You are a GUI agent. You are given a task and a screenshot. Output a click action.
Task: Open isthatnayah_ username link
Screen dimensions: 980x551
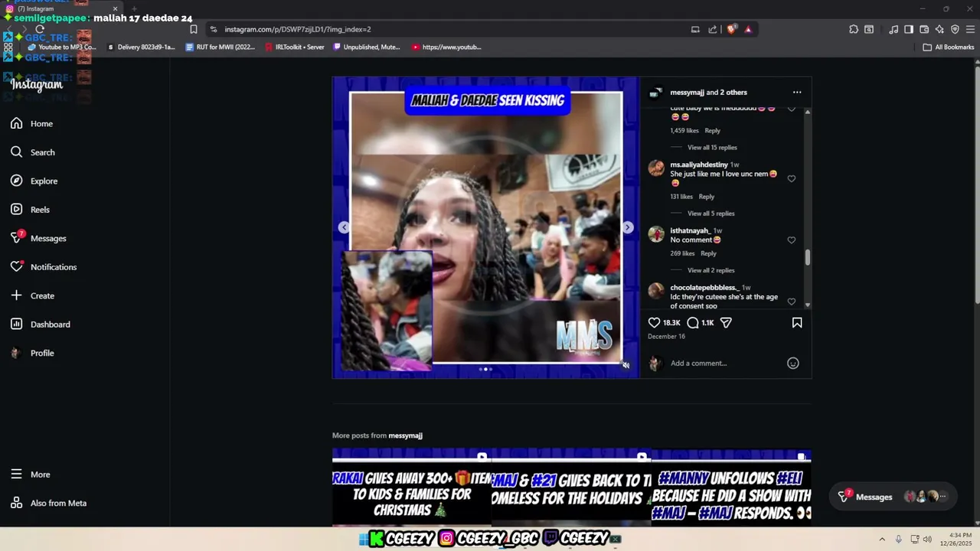point(691,230)
